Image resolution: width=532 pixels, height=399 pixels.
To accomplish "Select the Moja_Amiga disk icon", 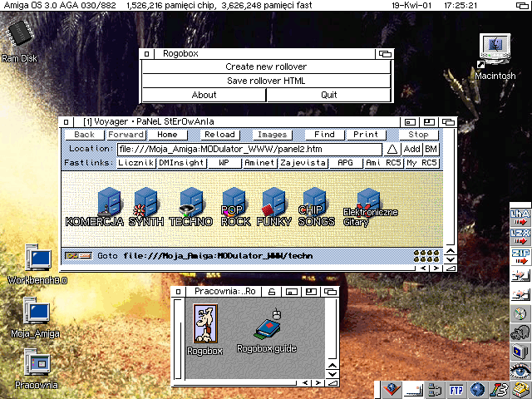I will [37, 310].
